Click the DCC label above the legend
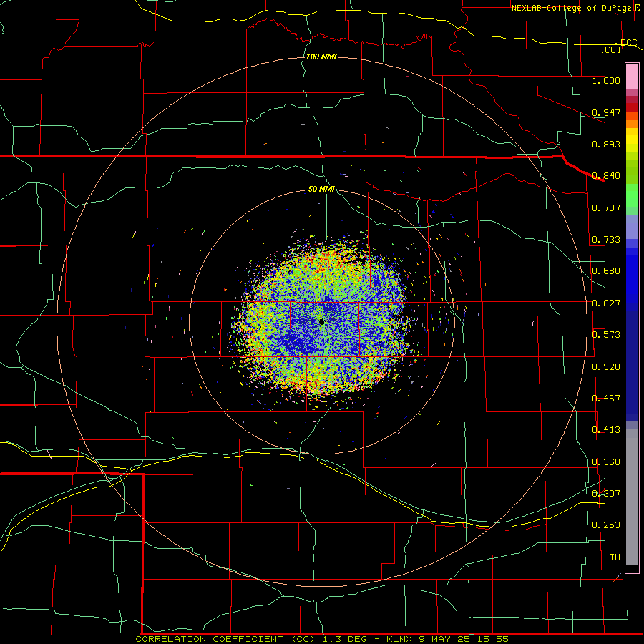 [629, 43]
